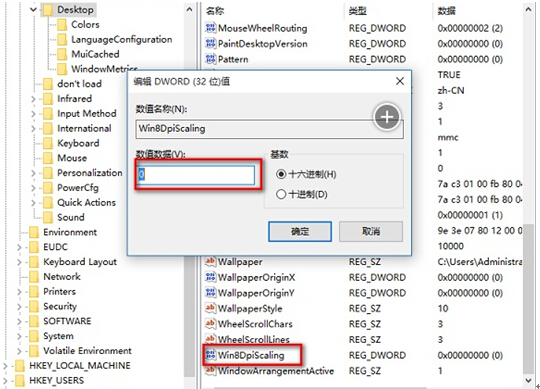The width and height of the screenshot is (540, 389).
Task: Expand the Quick Actions key
Action: (x=33, y=202)
